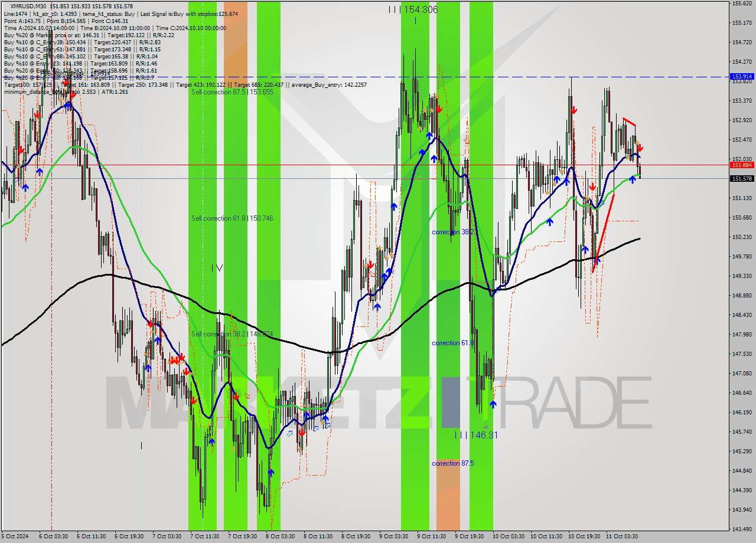Click the 'I I I 154.306' wave label
756x543 pixels.
pyautogui.click(x=413, y=9)
